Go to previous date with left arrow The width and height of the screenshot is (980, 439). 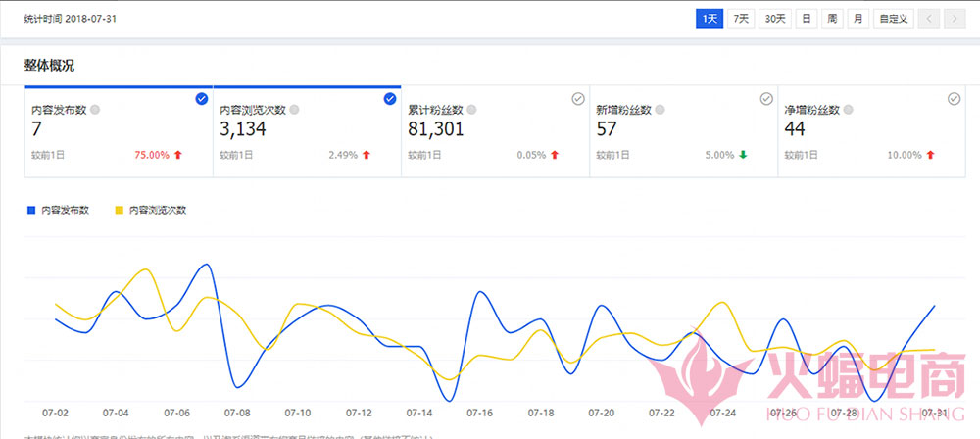tap(929, 19)
